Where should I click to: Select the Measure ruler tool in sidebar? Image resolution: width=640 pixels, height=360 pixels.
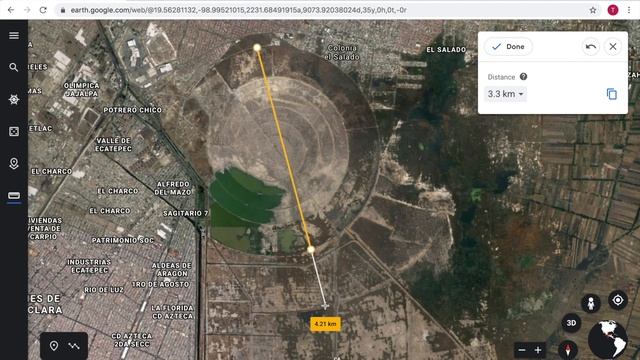[x=14, y=196]
